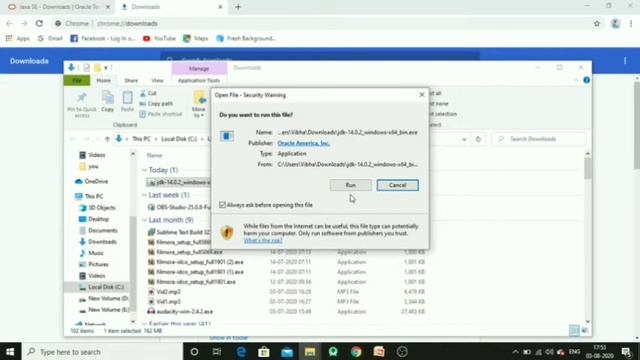Image resolution: width=640 pixels, height=360 pixels.
Task: Close the Open File Security Warning dialog
Action: click(x=422, y=95)
